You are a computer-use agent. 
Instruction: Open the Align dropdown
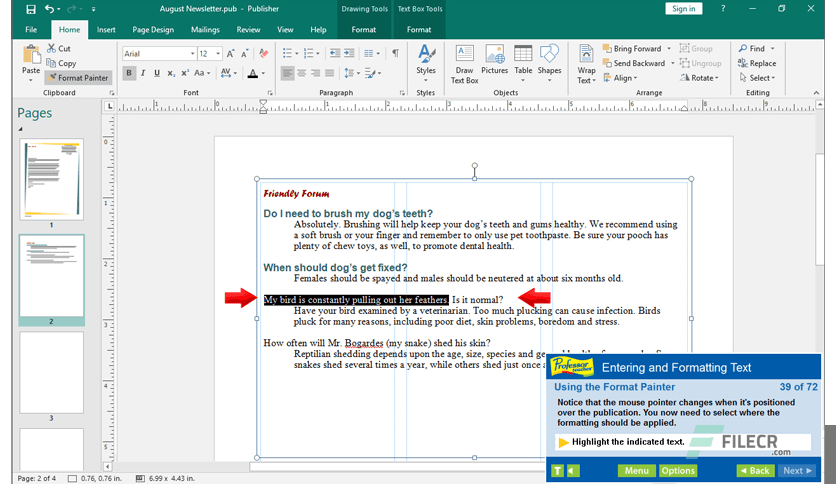[x=620, y=78]
